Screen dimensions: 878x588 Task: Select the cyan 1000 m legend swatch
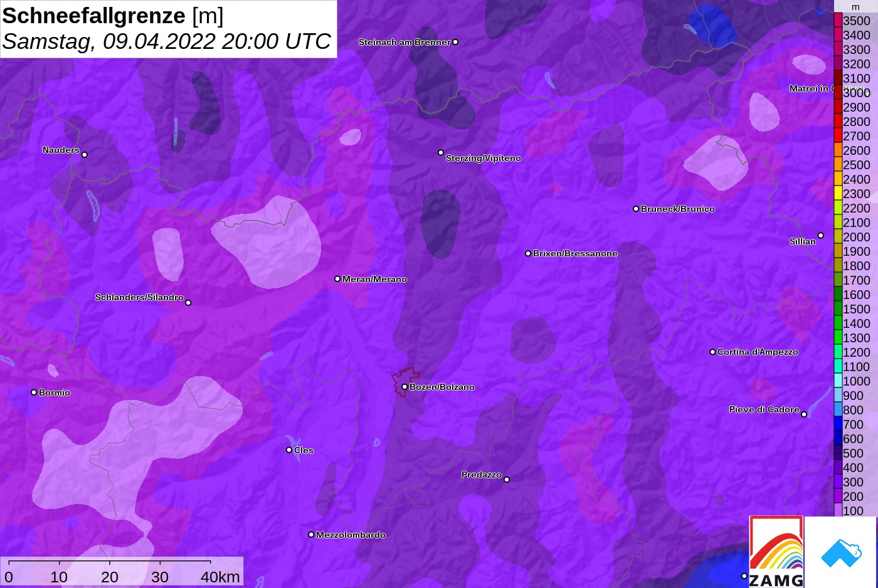click(x=838, y=381)
